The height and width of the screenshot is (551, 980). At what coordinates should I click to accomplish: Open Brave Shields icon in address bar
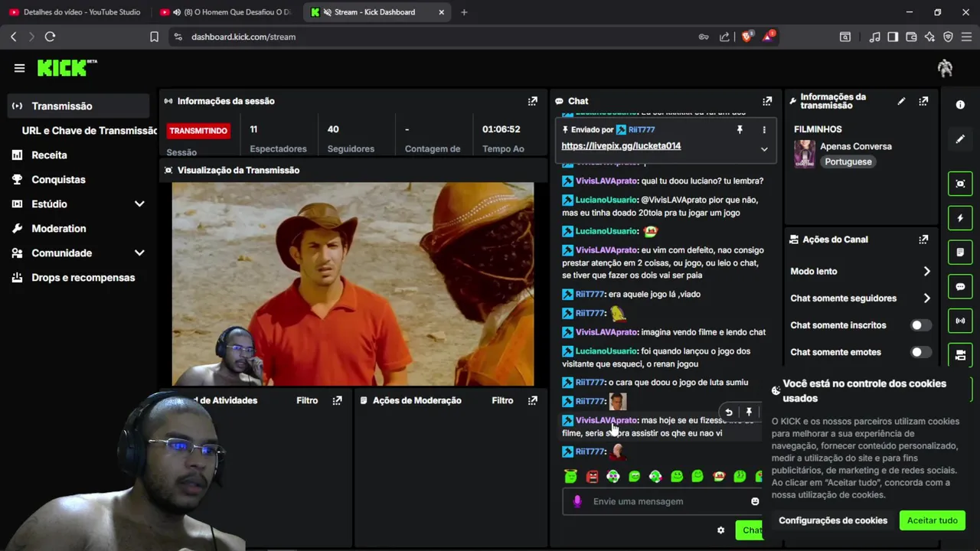[x=747, y=36]
